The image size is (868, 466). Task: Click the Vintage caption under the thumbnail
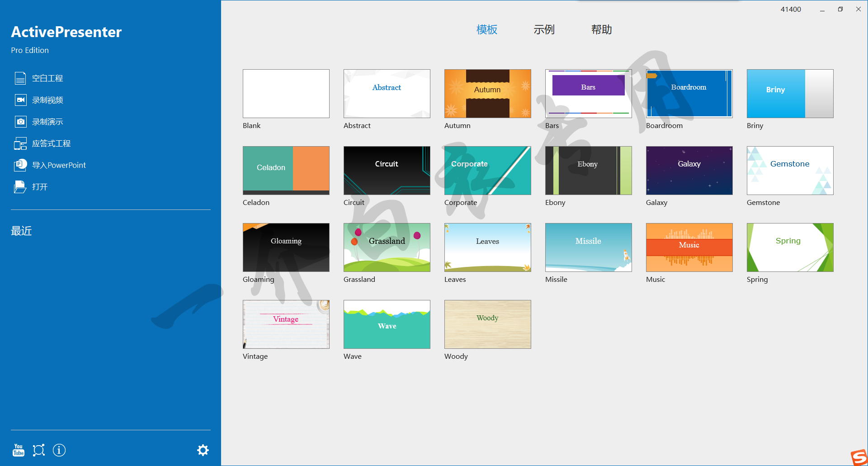[x=255, y=357]
